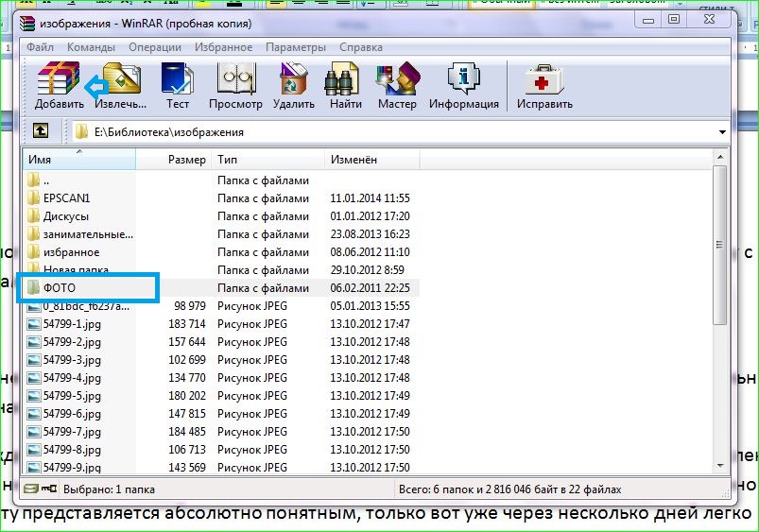This screenshot has width=759, height=532.
Task: Click the key password icon in status bar
Action: point(49,489)
